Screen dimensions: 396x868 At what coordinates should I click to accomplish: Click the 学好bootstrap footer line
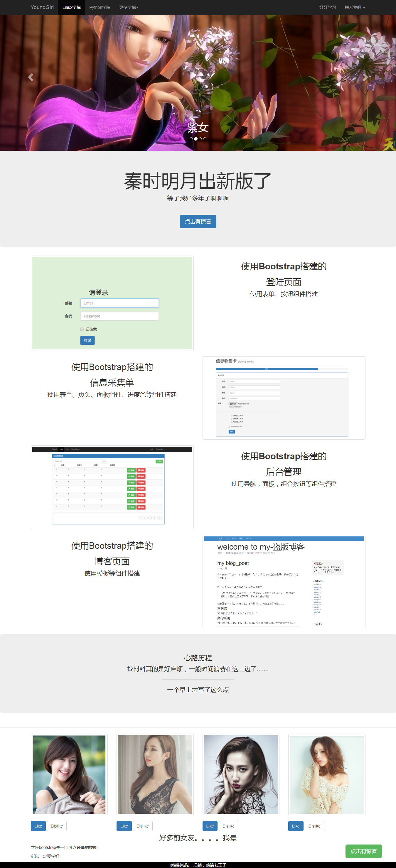pyautogui.click(x=64, y=847)
